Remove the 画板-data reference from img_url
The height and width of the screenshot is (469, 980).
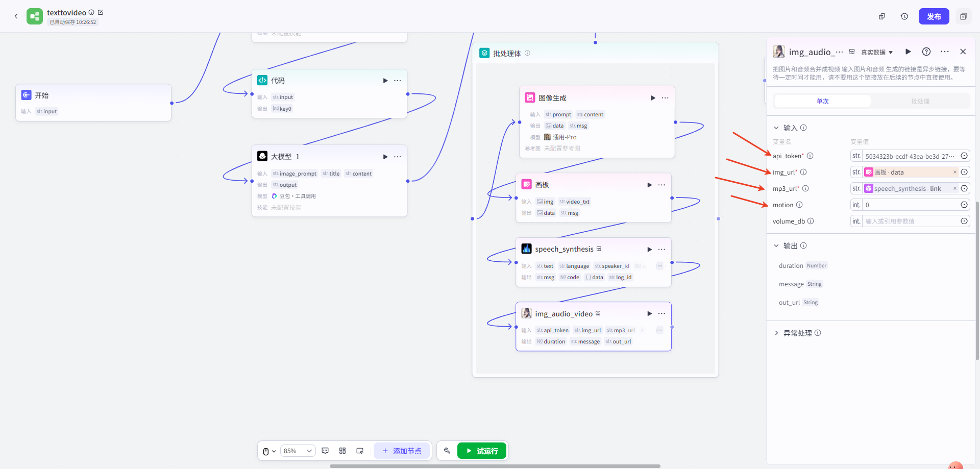(955, 172)
